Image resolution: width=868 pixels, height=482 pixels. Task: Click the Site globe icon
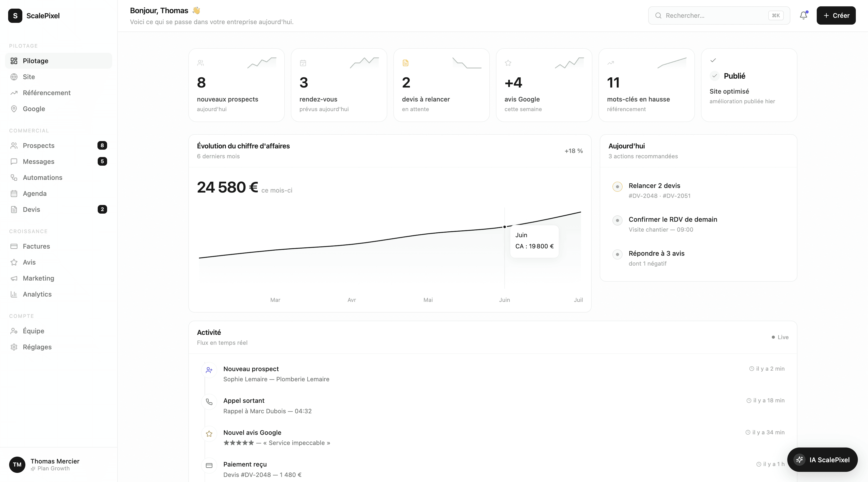(x=14, y=77)
